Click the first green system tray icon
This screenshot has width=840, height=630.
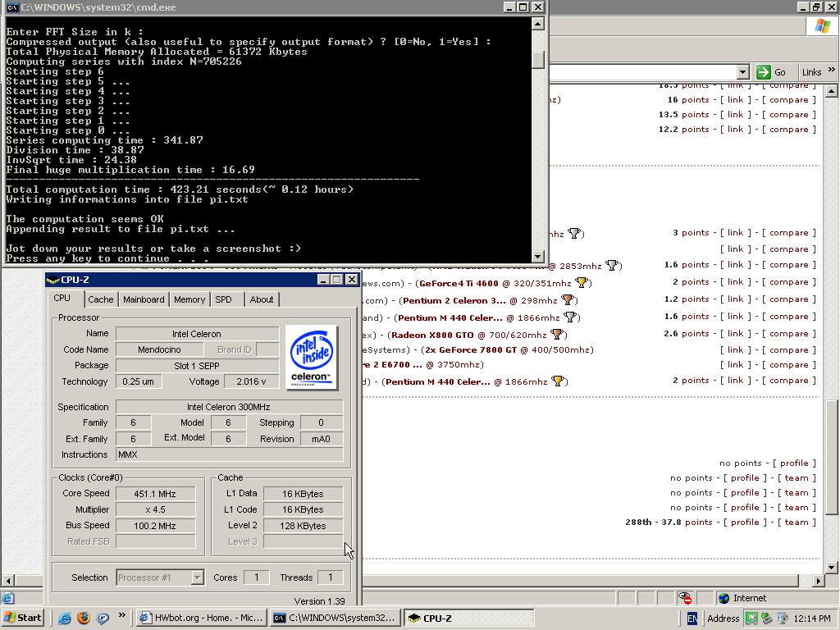tap(751, 619)
